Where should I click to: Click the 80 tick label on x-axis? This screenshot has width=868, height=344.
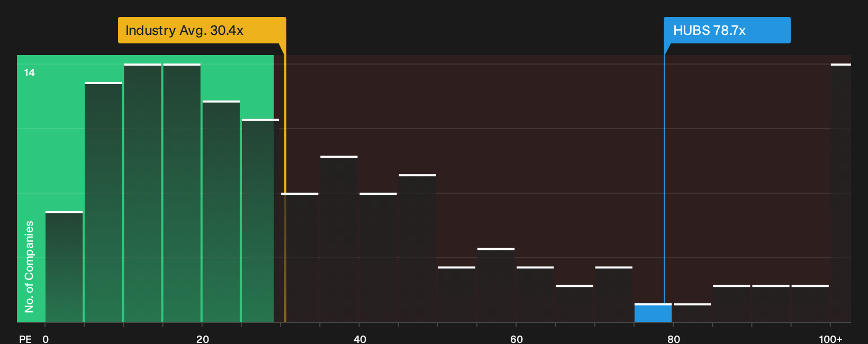tap(674, 339)
